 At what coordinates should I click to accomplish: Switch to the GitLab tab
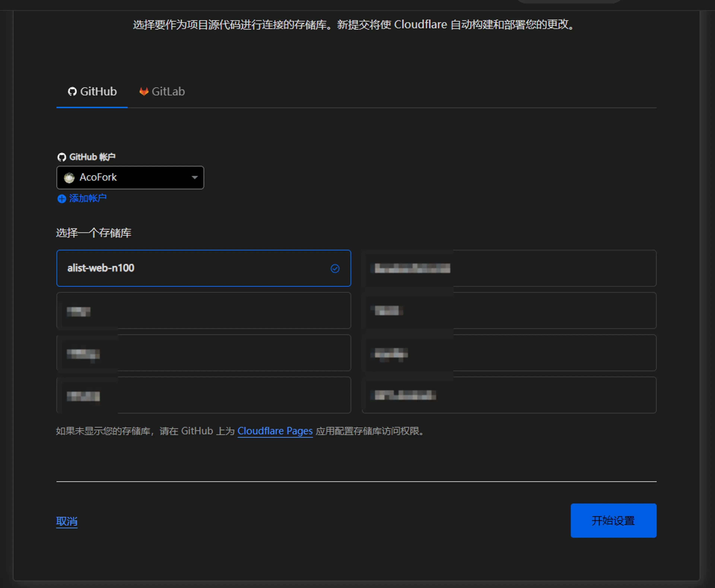click(x=162, y=92)
